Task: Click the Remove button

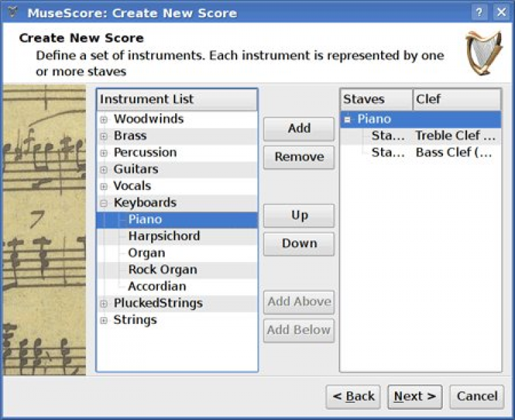Action: pos(299,157)
